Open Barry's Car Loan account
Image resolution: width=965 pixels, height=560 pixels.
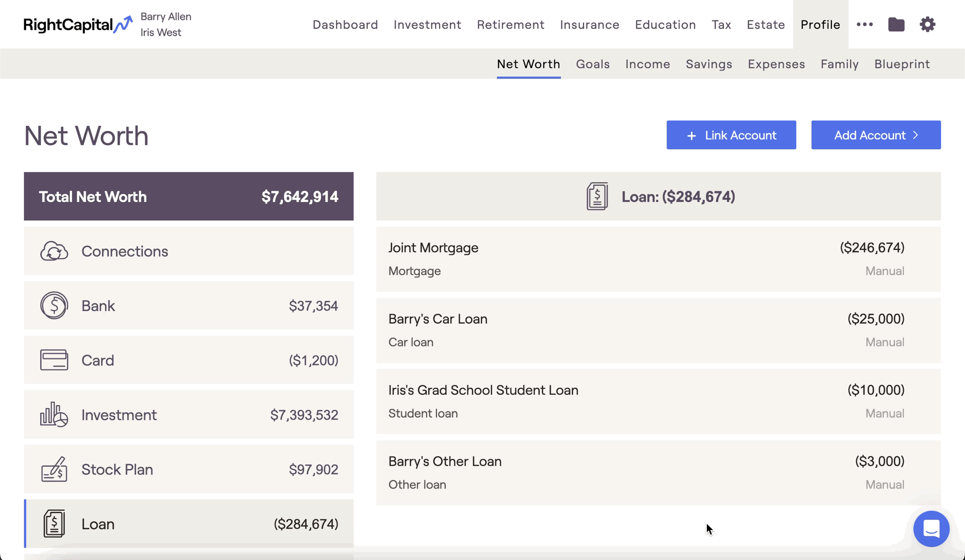[x=658, y=330]
